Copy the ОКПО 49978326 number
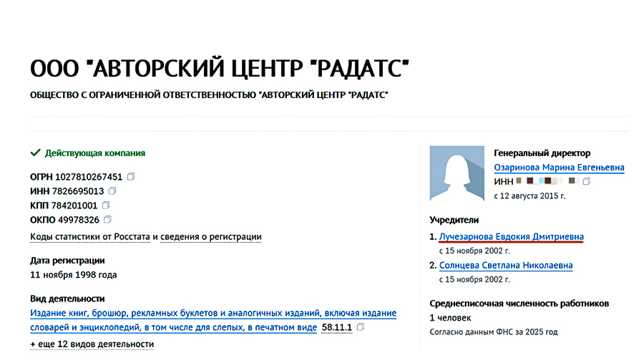Viewport: 644px width, 363px height. [x=107, y=219]
